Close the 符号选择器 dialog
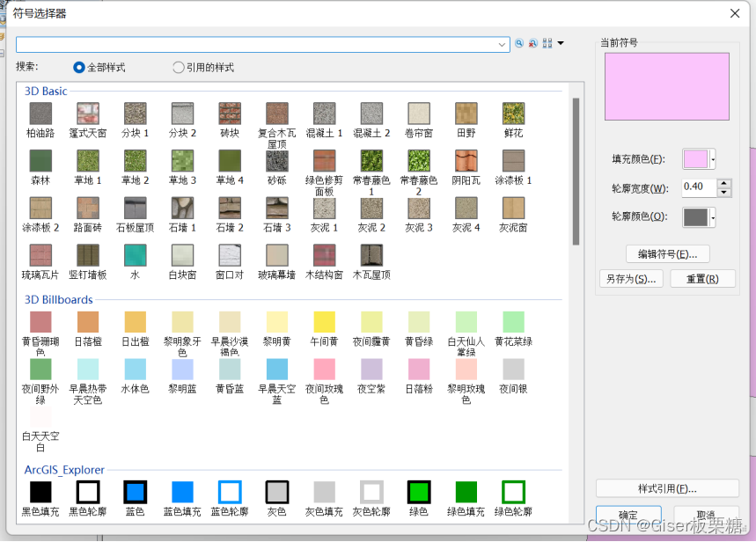 [735, 13]
